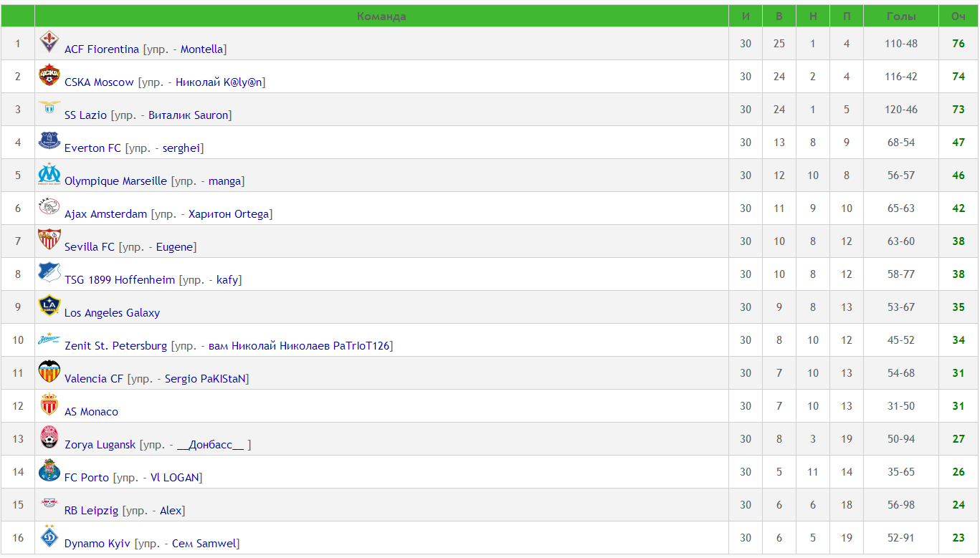This screenshot has height=558, width=980.
Task: Click the Valencia CF bat crest
Action: click(49, 372)
